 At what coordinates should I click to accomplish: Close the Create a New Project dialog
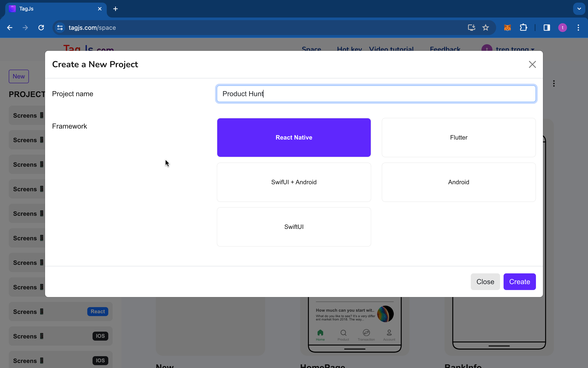532,64
